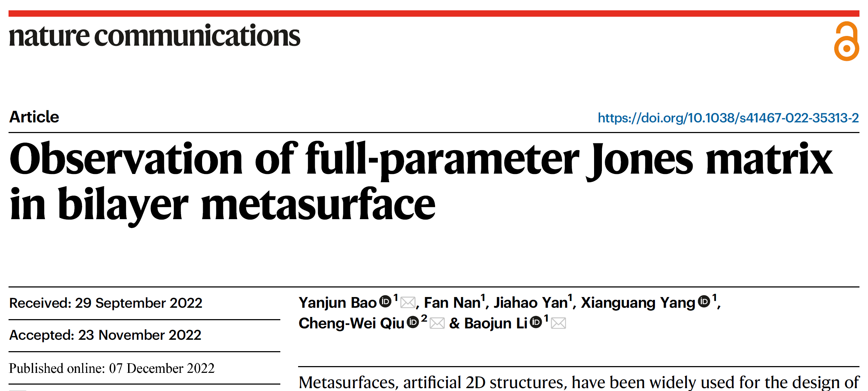Click the nature communications journal logo
Viewport: 868px width, 391px height.
point(155,36)
